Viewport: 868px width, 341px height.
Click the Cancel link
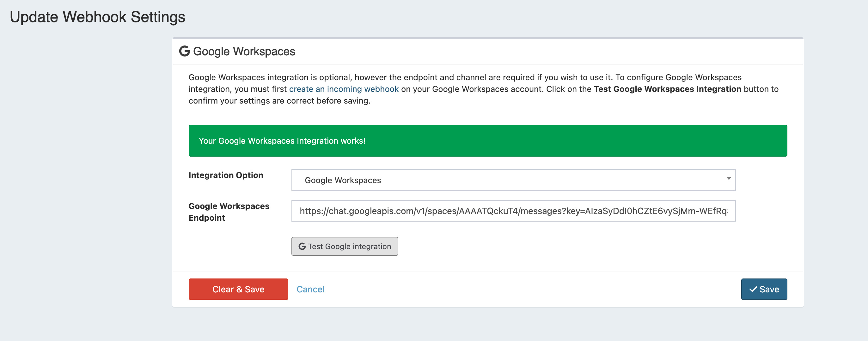[310, 289]
